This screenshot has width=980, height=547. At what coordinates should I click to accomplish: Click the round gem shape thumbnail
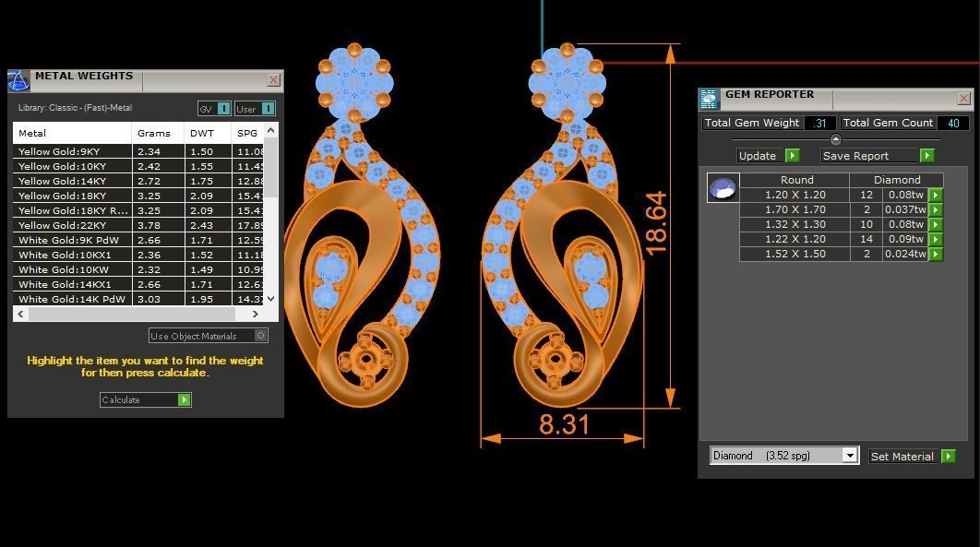(723, 188)
